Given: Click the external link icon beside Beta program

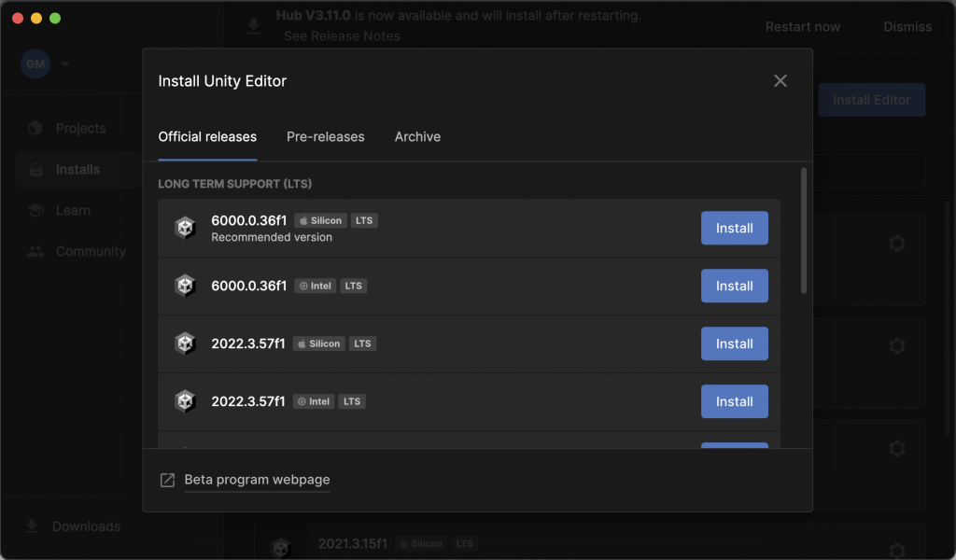Looking at the screenshot, I should (x=167, y=480).
